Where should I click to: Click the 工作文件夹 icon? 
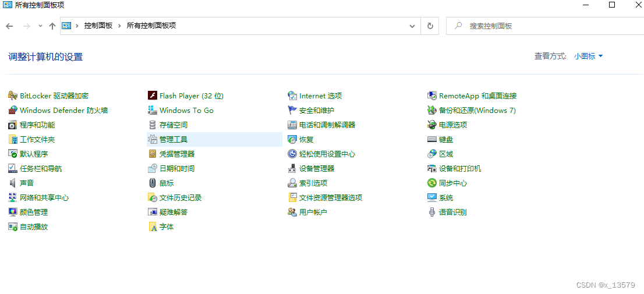pyautogui.click(x=13, y=140)
